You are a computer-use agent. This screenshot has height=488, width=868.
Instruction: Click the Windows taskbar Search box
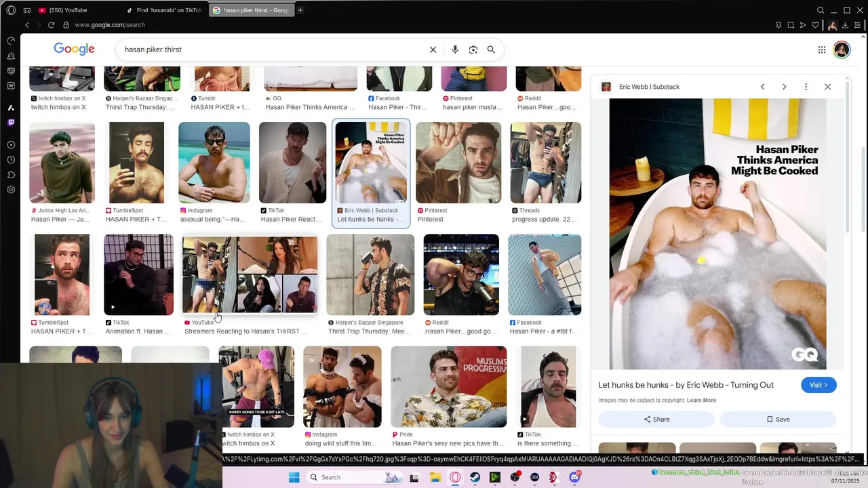pyautogui.click(x=354, y=477)
